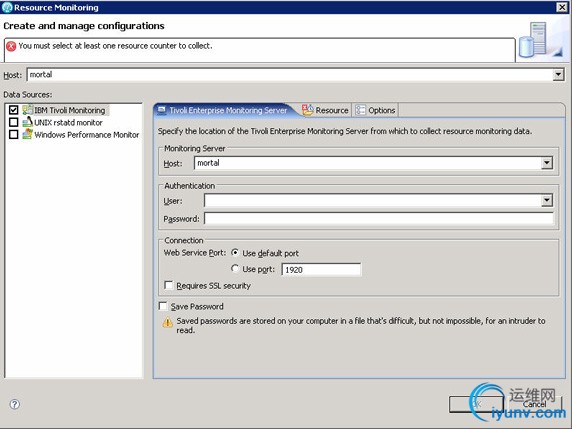Switch to the Options tab
This screenshot has height=429, width=572.
pos(376,110)
